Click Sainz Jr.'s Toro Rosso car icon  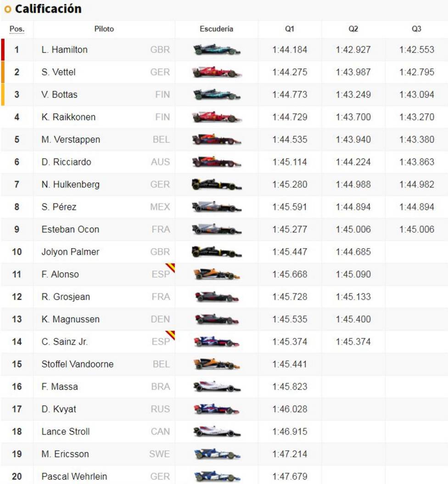217,342
